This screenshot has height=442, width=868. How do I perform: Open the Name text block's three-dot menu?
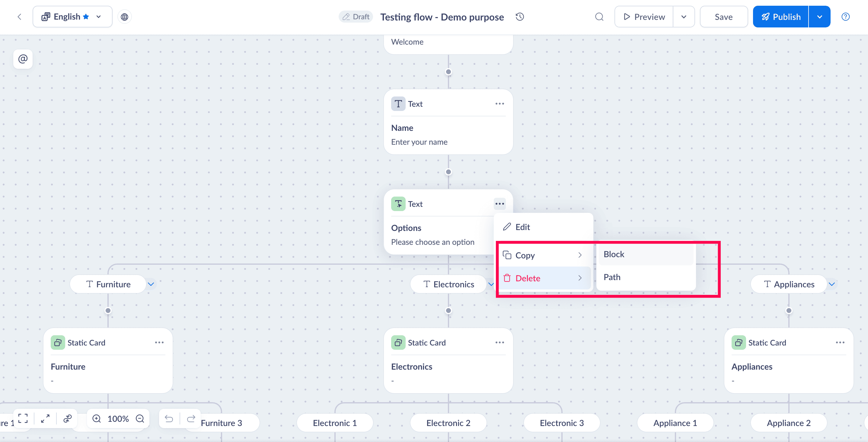click(499, 104)
